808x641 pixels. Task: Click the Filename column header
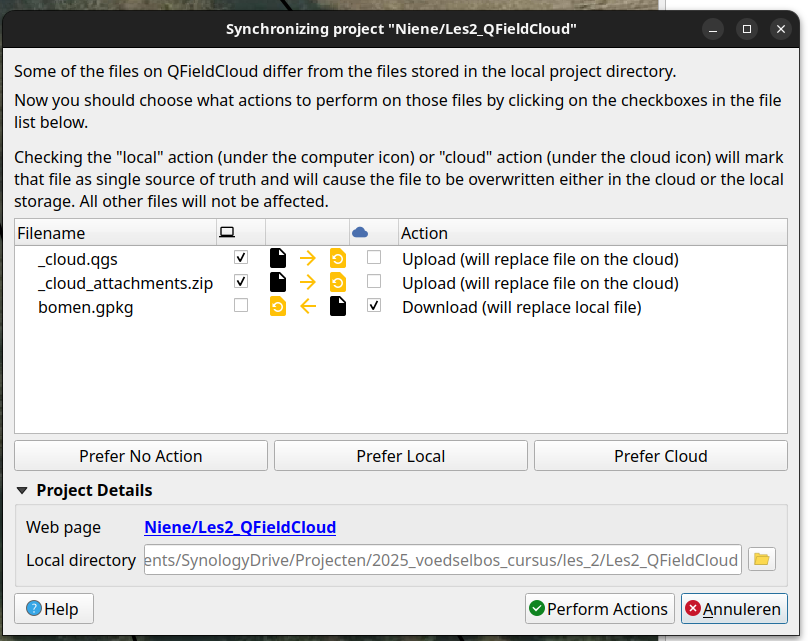(52, 233)
